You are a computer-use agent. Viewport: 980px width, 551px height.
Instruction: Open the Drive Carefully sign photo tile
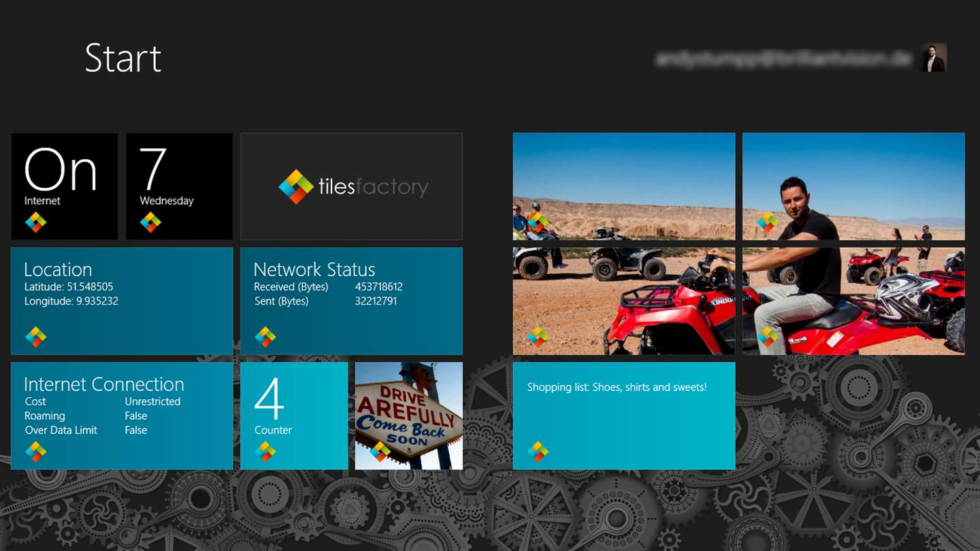pos(409,416)
